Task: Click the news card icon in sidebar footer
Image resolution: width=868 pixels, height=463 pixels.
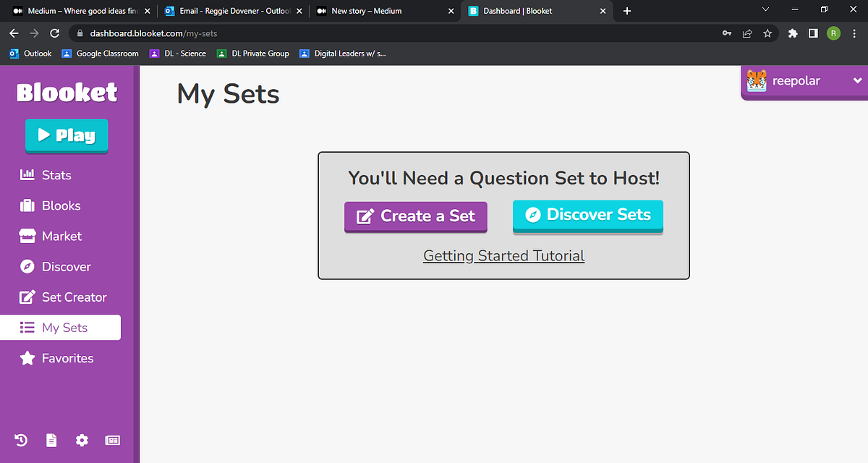Action: [x=112, y=440]
